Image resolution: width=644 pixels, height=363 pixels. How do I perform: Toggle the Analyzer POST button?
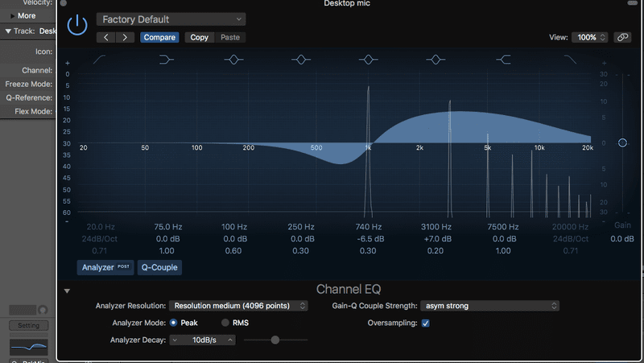click(x=105, y=267)
